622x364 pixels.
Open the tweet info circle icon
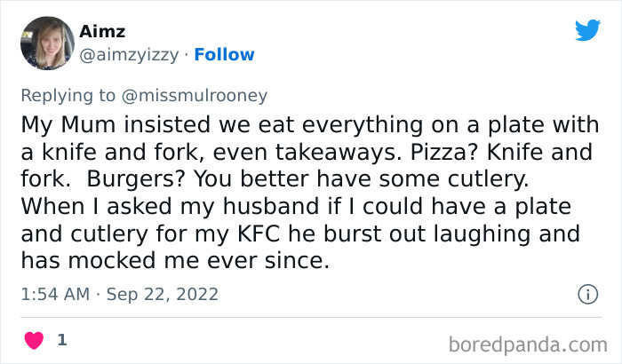[x=587, y=293]
